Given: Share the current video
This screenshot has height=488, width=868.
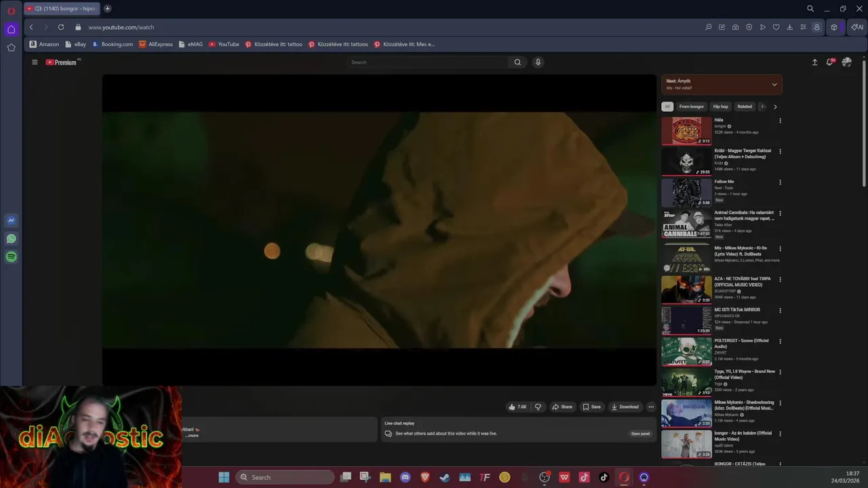Looking at the screenshot, I should [x=562, y=407].
